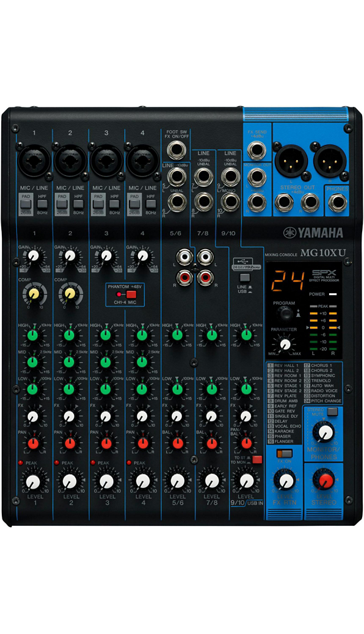Click the LINE 5 L input jack
Screen dimensions: 364x634
(x=177, y=177)
